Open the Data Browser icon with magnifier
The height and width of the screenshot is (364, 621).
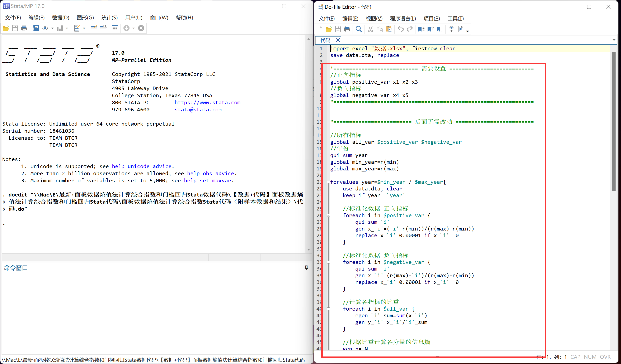(x=103, y=28)
